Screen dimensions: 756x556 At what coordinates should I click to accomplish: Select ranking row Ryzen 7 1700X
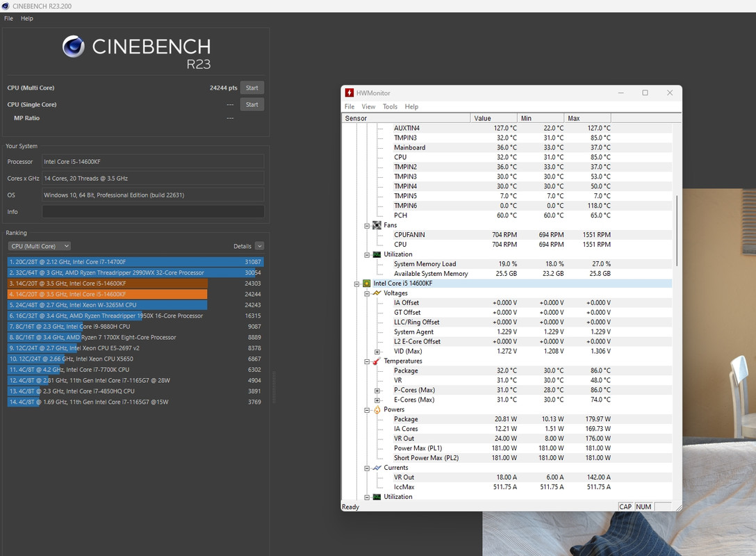(135, 337)
